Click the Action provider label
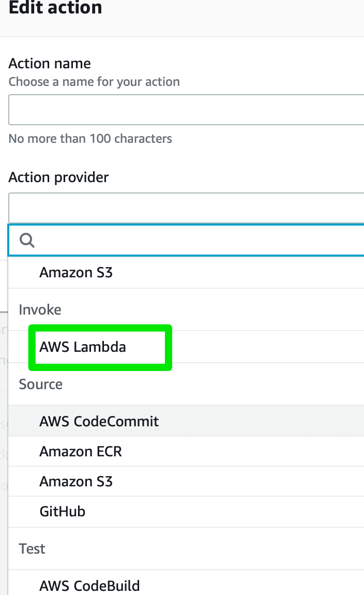This screenshot has height=595, width=364. coord(58,177)
